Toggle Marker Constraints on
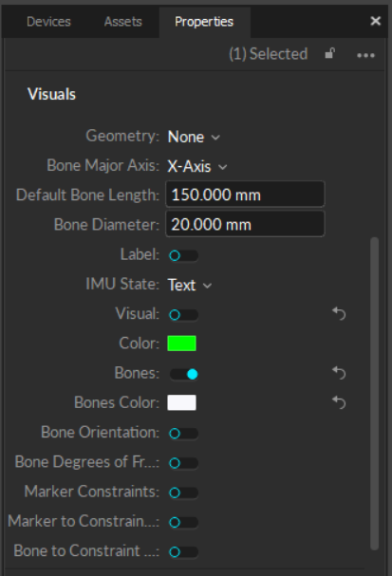Viewport: 392px width, 576px height. (183, 492)
